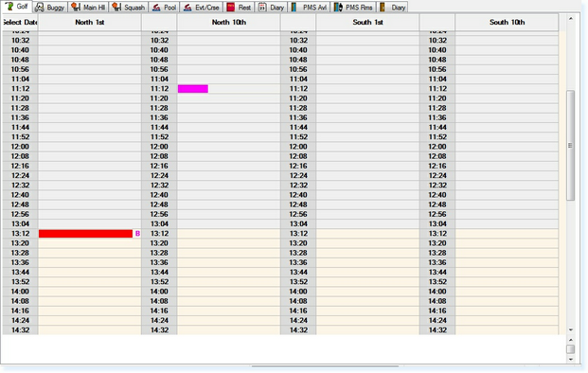Click the 10:40 time label beside South 10th
Screen dimensions: 588x373
(437, 50)
